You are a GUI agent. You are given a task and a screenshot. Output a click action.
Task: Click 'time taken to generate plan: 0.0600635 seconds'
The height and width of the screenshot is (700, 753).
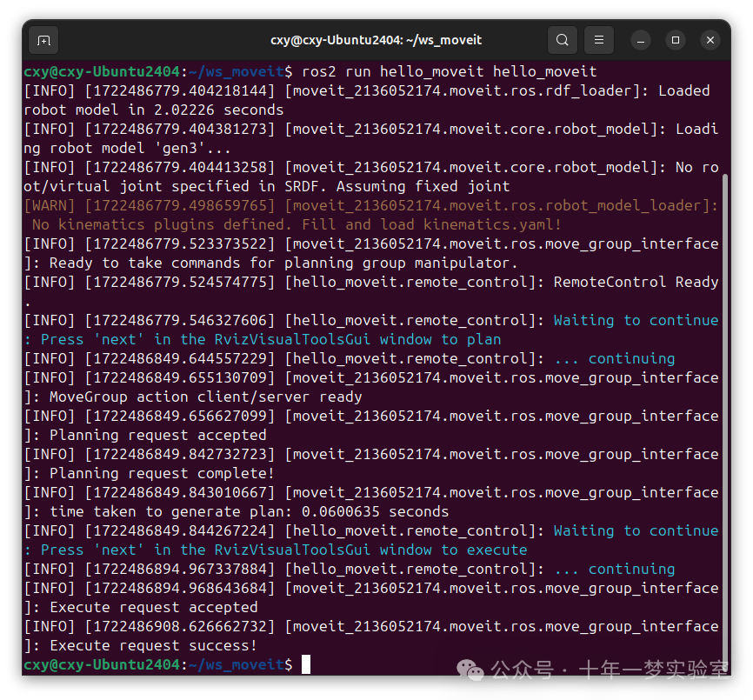click(250, 512)
